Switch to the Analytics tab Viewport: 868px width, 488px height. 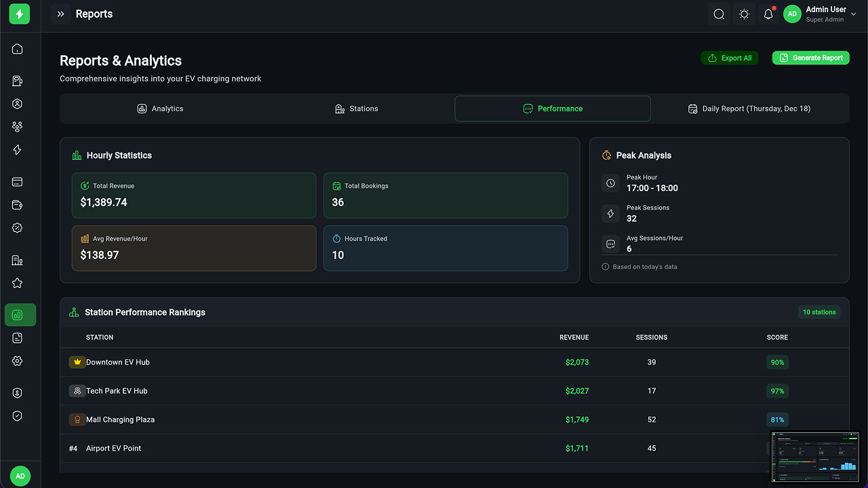[160, 108]
